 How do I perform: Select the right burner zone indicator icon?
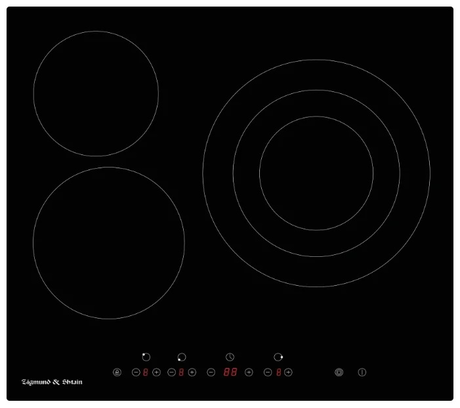coord(278,357)
